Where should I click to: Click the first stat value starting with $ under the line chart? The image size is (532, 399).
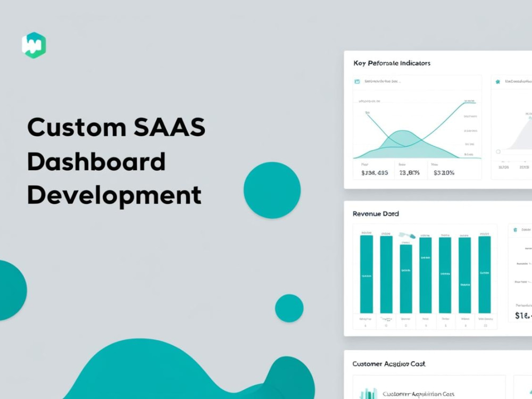point(375,173)
